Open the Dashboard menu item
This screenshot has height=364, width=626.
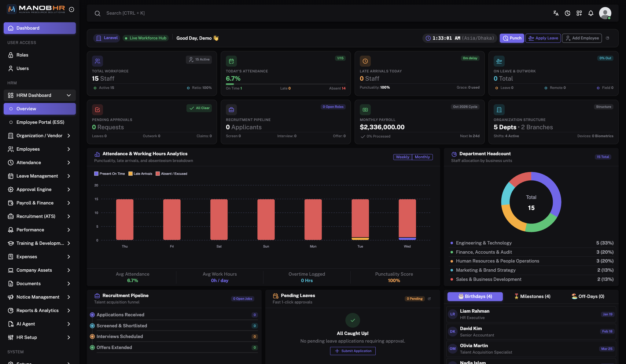[40, 28]
